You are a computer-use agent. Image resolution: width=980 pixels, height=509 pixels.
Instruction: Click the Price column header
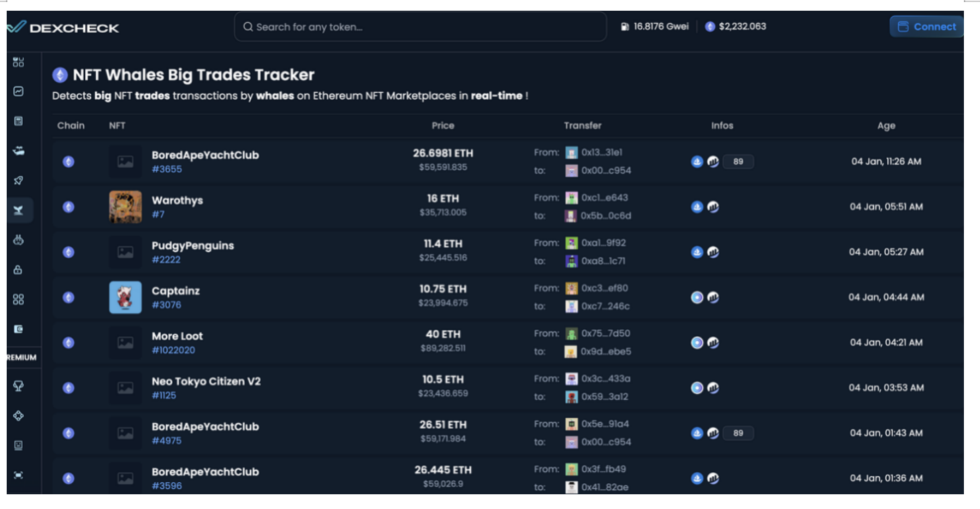pos(442,126)
